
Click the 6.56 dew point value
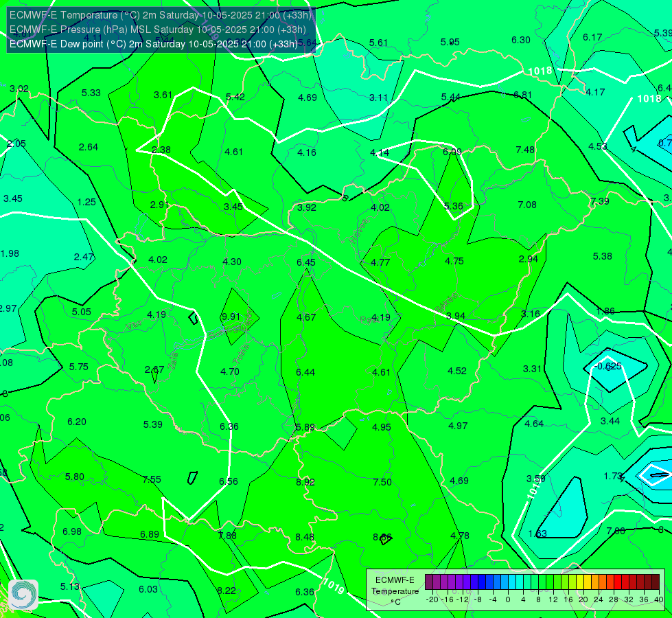(229, 481)
